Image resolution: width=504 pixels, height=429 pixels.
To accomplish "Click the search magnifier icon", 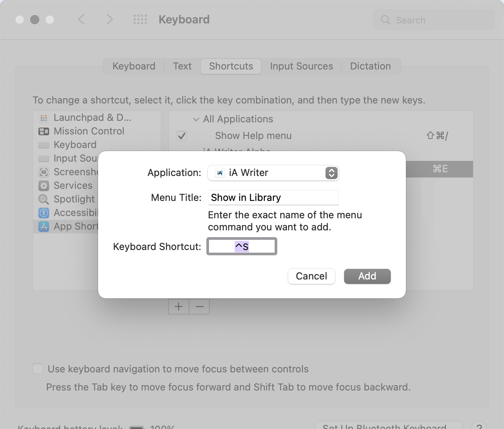I will [x=386, y=20].
